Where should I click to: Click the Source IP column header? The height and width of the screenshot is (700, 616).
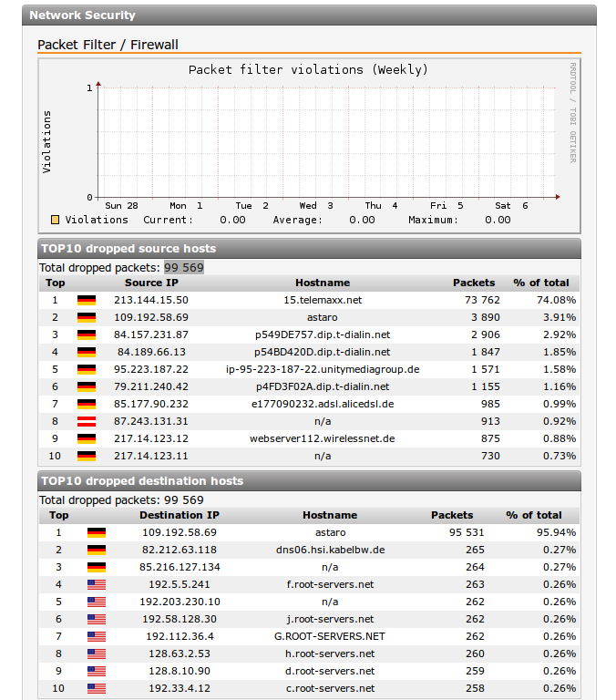pyautogui.click(x=157, y=283)
